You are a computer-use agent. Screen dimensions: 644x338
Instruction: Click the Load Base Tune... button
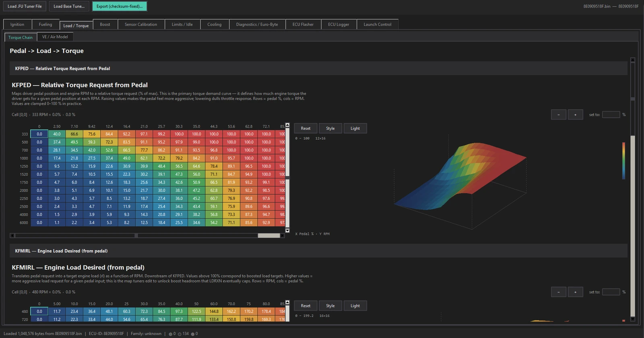point(69,6)
